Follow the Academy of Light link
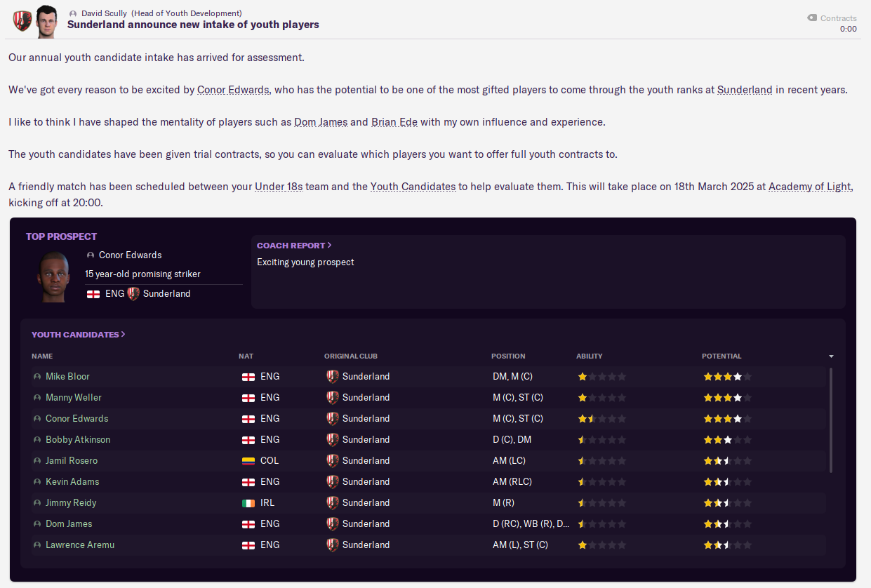871x588 pixels. point(810,187)
